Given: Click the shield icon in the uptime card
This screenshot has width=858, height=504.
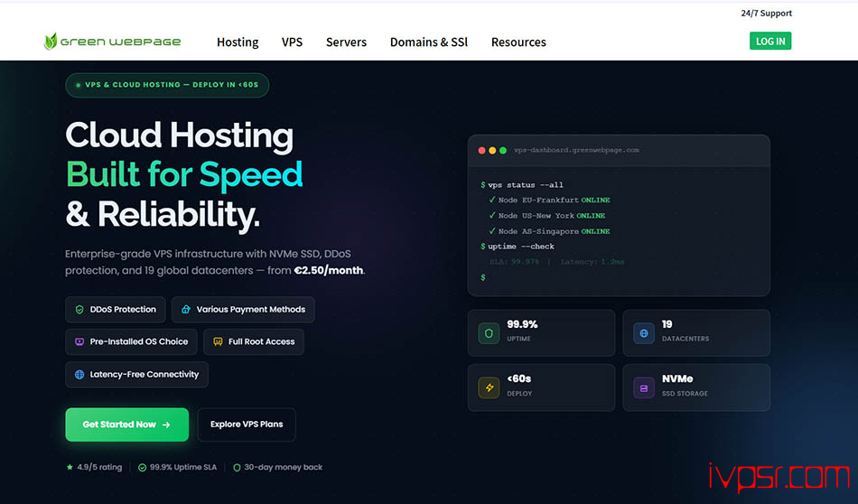Looking at the screenshot, I should tap(489, 332).
